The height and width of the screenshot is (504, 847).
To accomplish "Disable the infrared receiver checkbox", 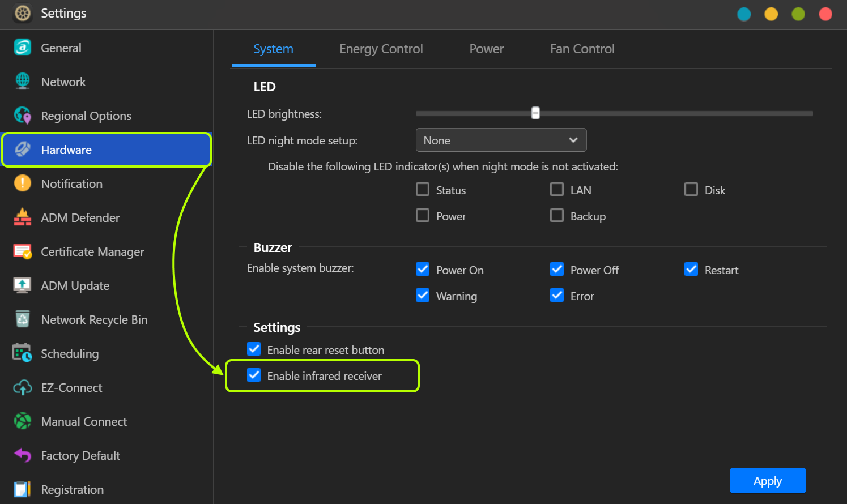I will pos(254,375).
